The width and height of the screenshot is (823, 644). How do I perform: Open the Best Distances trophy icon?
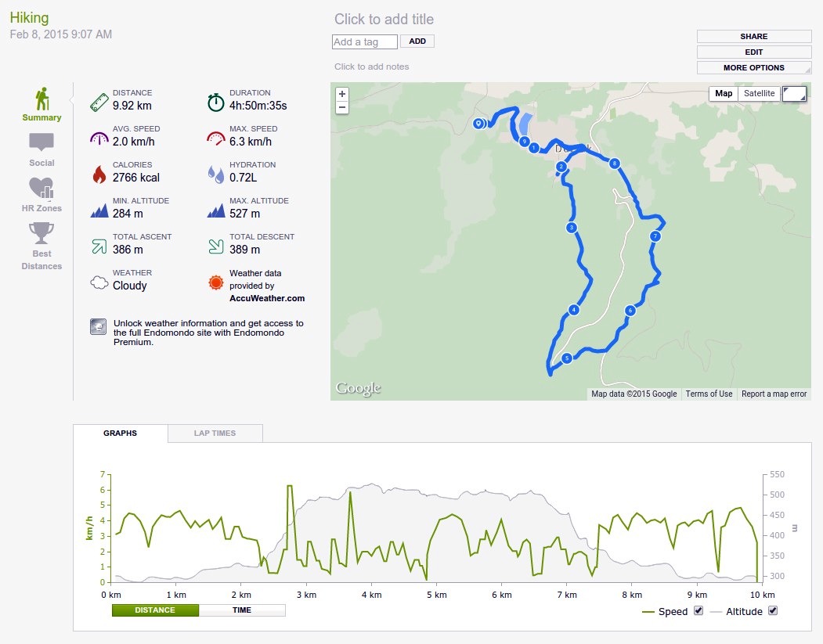42,233
